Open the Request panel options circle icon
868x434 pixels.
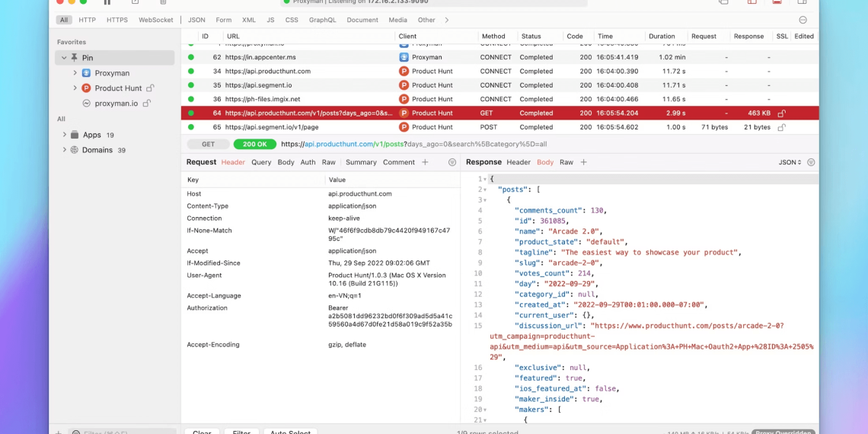(452, 162)
